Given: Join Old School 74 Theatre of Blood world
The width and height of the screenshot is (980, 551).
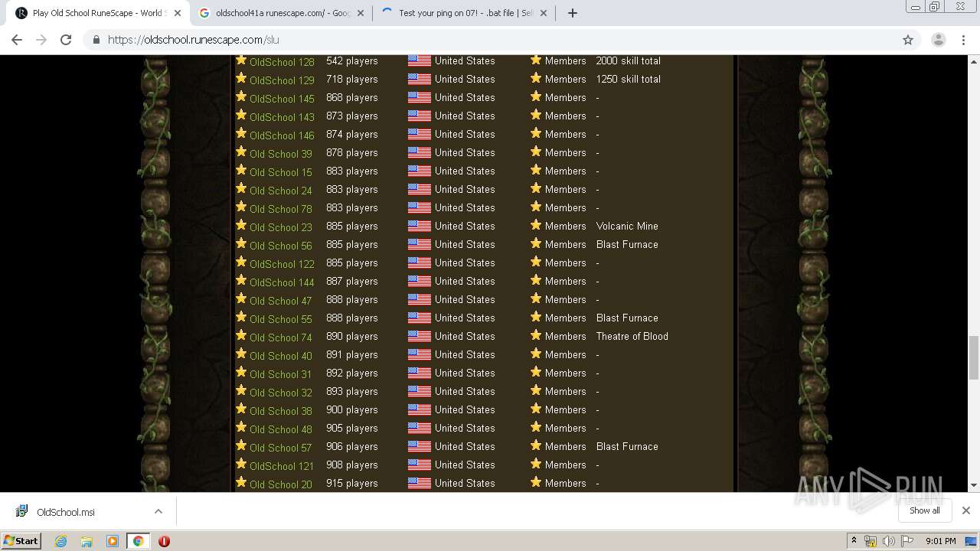Looking at the screenshot, I should pos(281,337).
